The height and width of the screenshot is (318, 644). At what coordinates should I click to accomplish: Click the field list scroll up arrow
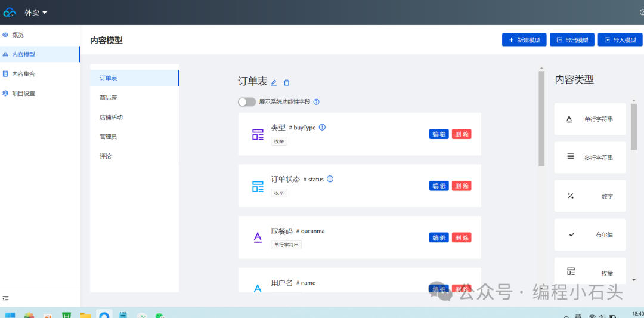[541, 68]
